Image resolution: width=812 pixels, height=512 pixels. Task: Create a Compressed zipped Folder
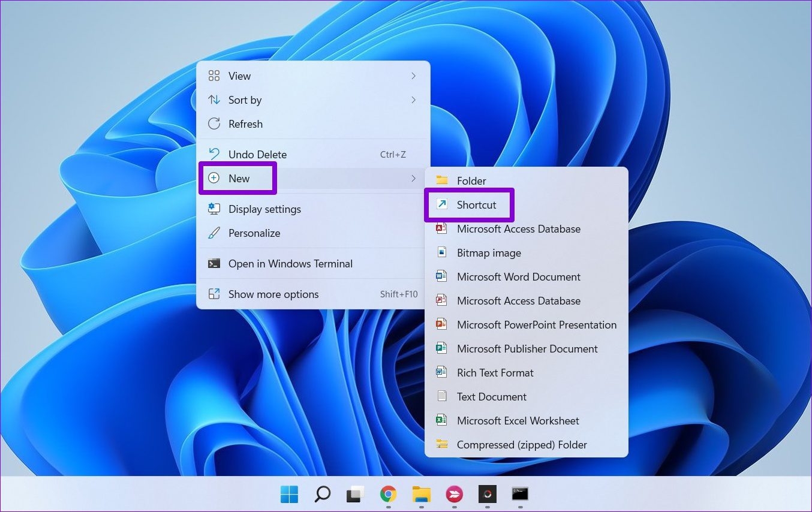(x=522, y=444)
